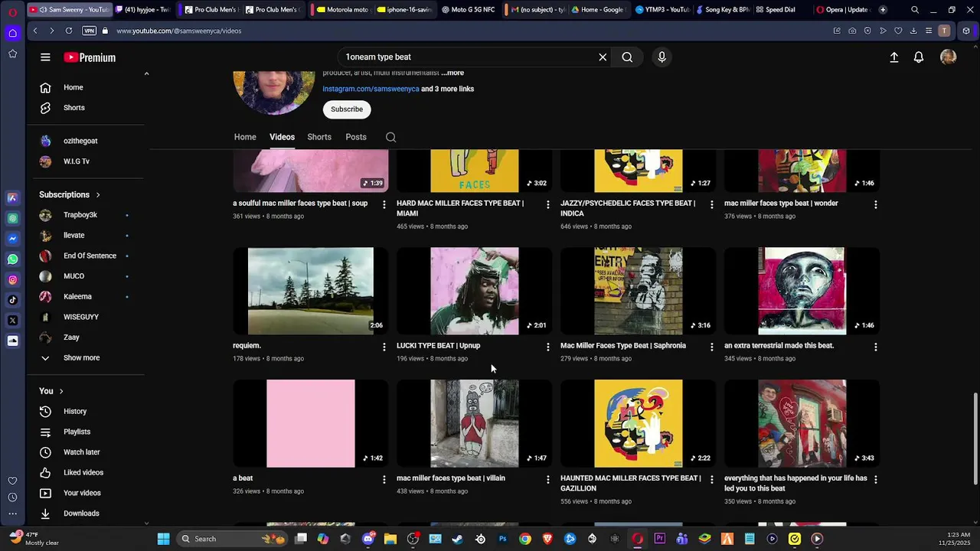Search within channel using magnifier icon

pyautogui.click(x=391, y=138)
